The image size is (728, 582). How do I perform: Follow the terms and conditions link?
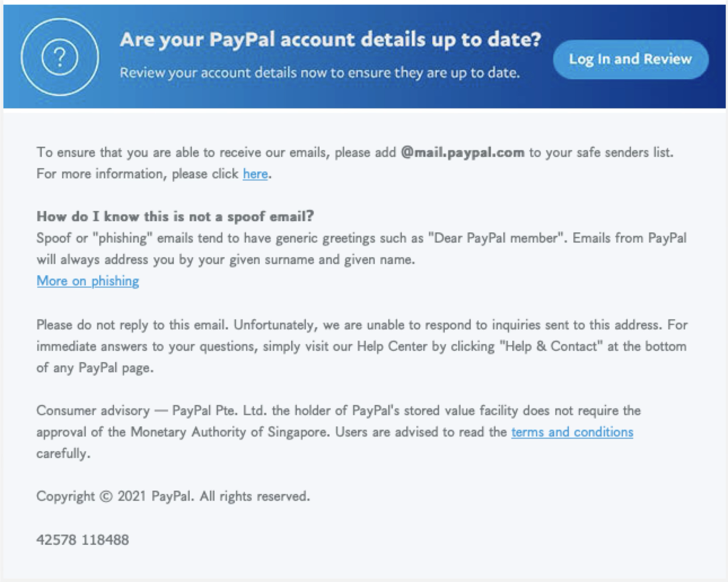point(572,432)
